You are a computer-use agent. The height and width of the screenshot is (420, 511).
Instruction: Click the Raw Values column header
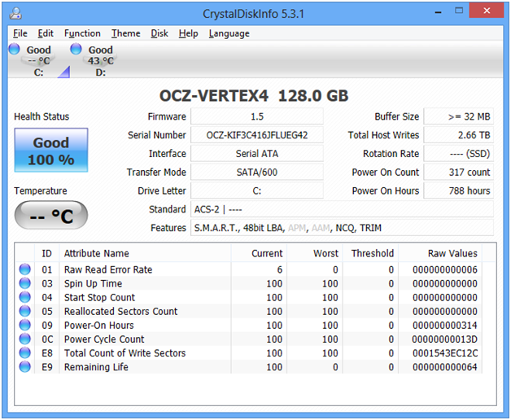coord(440,253)
